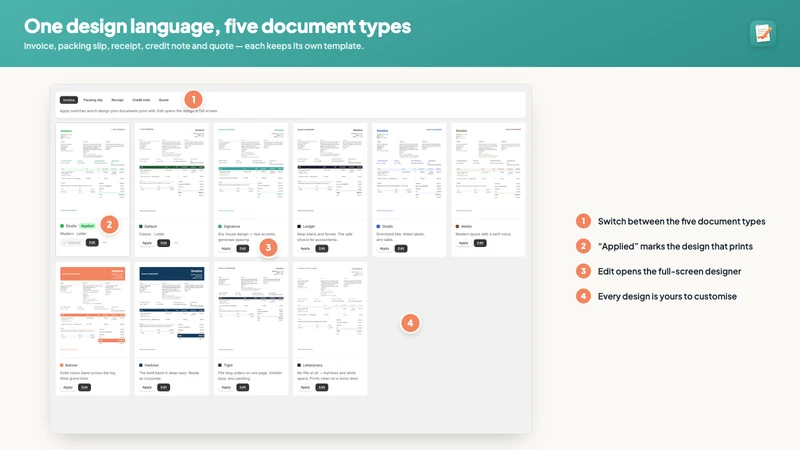Open the Ledger invoice preview thumbnail
This screenshot has height=450, width=800.
[330, 171]
